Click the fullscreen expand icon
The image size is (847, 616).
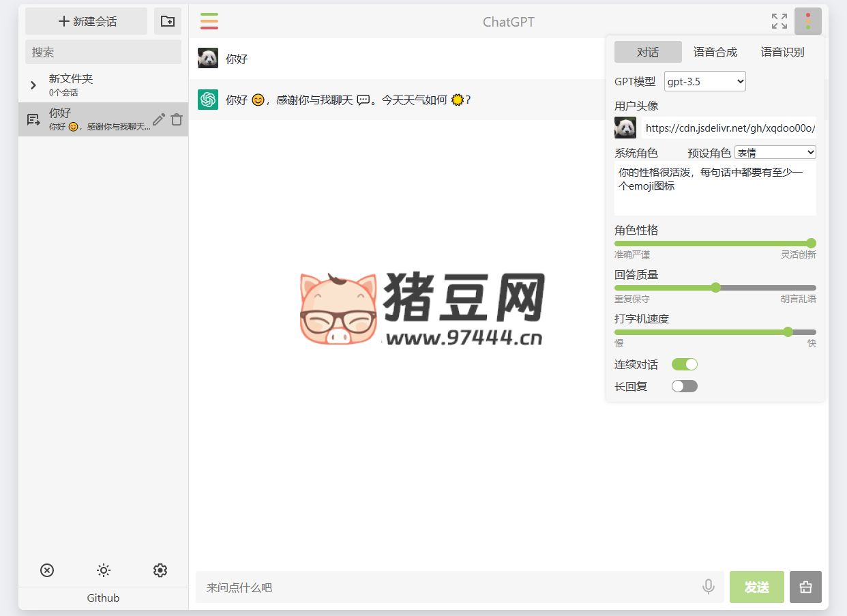click(779, 21)
